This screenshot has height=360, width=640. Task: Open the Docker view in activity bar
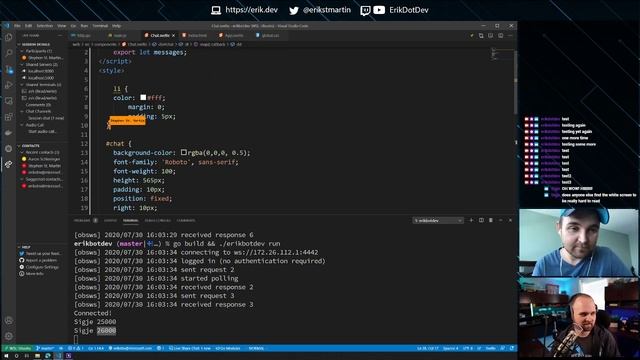(9, 133)
